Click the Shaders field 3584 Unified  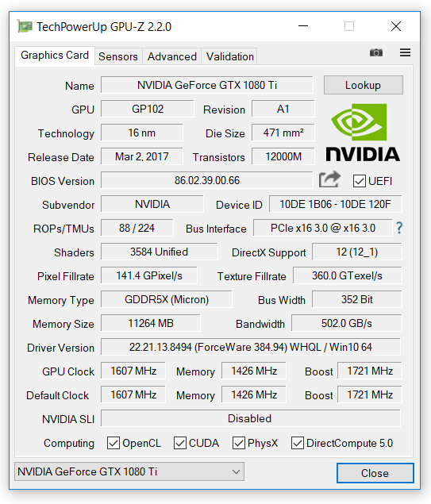(x=159, y=252)
